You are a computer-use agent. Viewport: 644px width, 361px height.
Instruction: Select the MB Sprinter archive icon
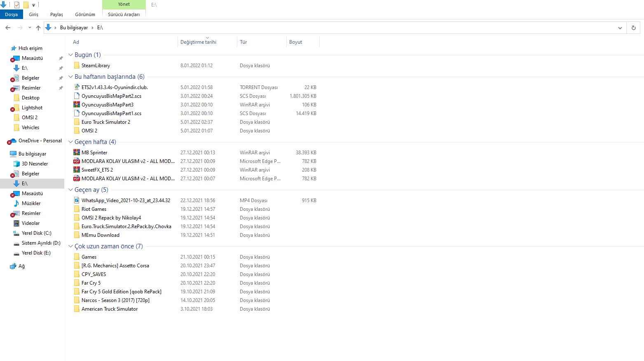tap(77, 153)
